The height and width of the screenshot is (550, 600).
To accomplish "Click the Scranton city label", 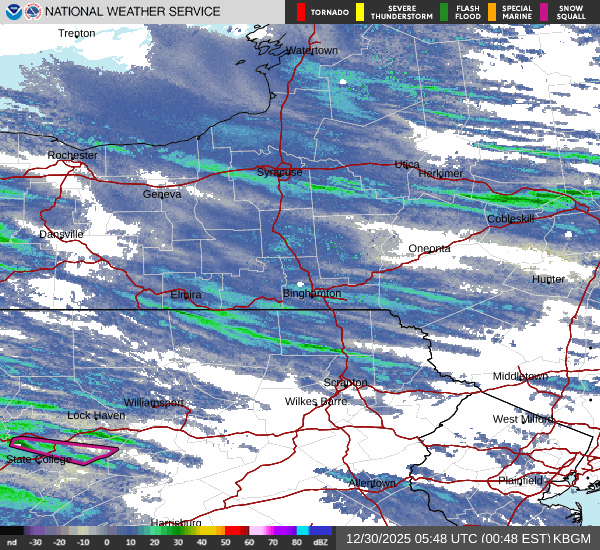I will coord(346,383).
